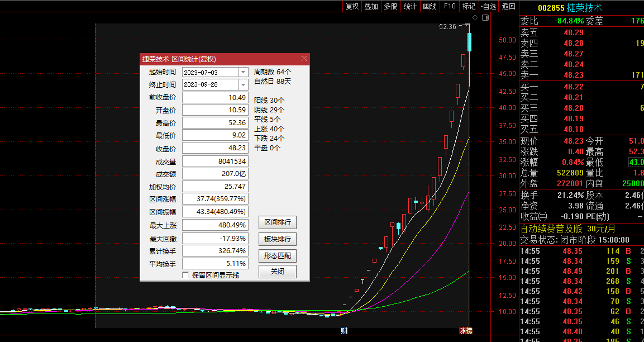Close the 区间统计 dialog with the X

[x=304, y=59]
